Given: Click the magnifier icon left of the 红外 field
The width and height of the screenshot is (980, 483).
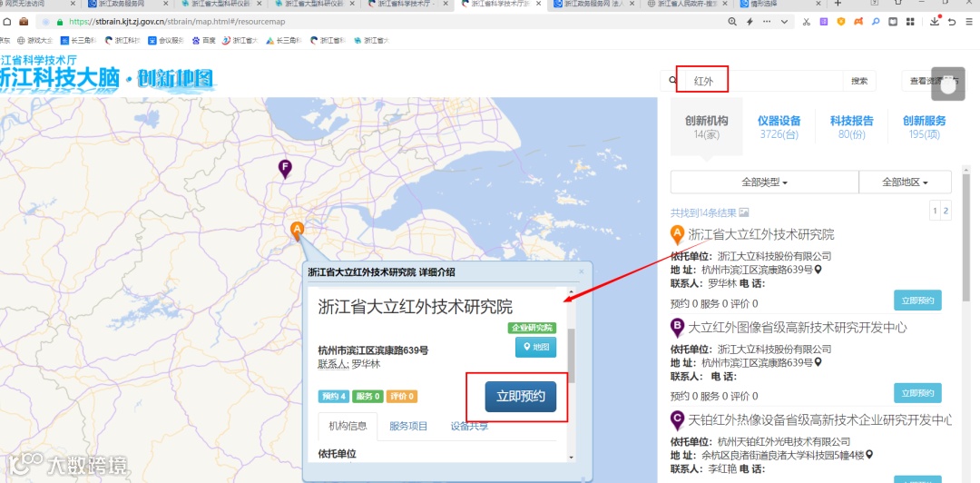Looking at the screenshot, I should point(672,81).
